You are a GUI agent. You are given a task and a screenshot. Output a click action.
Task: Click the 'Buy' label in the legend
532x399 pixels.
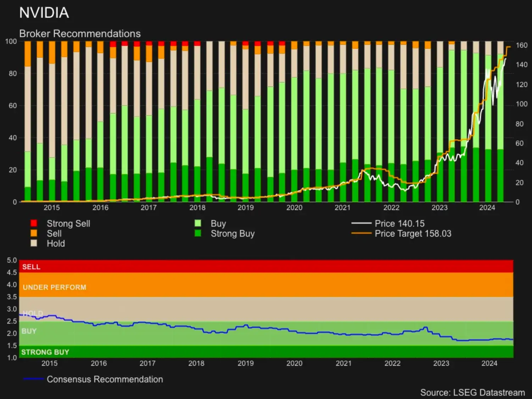pos(218,223)
